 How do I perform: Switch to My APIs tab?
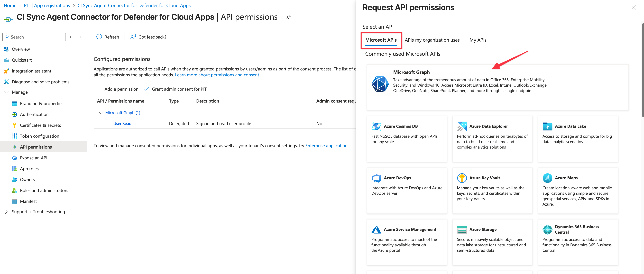click(x=478, y=40)
